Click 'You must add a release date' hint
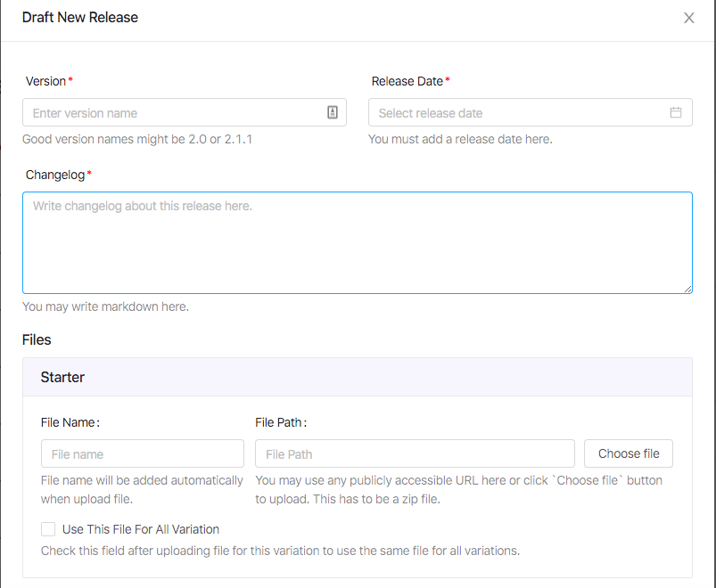 click(x=460, y=139)
